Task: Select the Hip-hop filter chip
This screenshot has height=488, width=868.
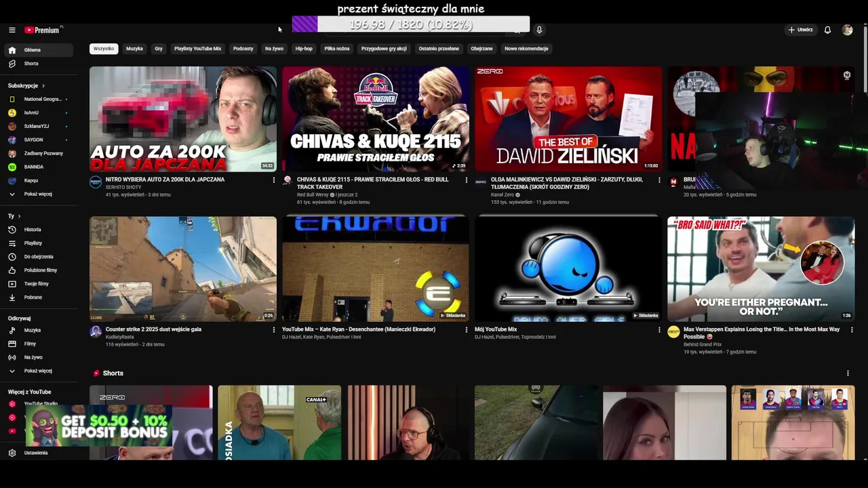Action: [x=304, y=49]
